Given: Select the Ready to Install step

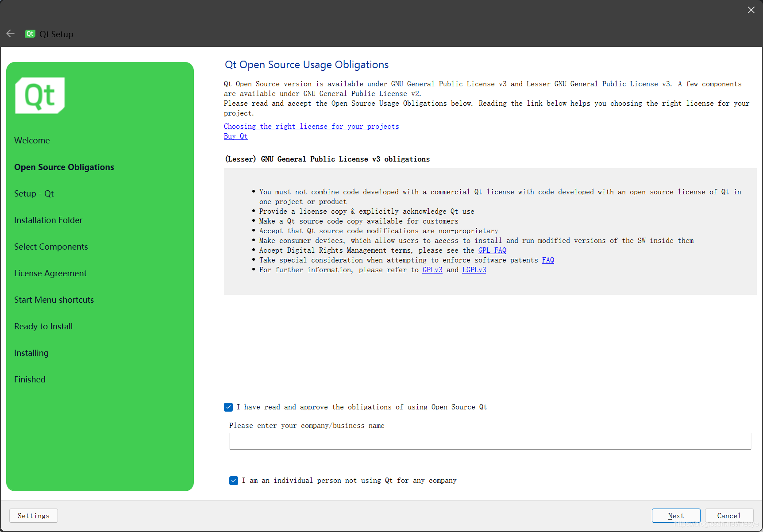Looking at the screenshot, I should pos(43,326).
